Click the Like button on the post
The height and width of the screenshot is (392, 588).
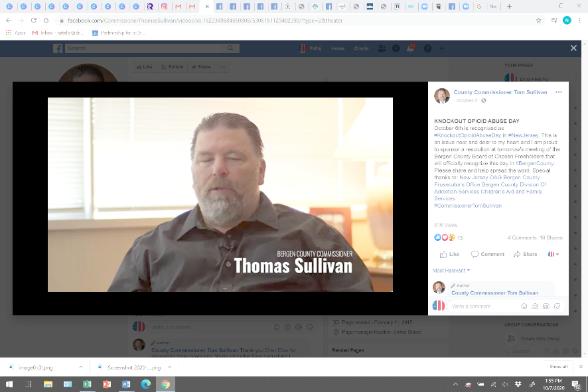[x=449, y=254]
